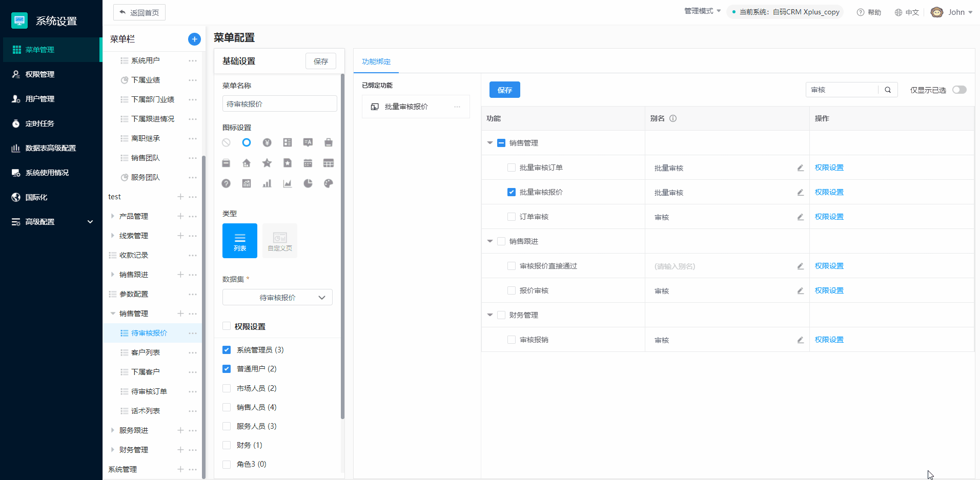Choose the palette icon for the menu

328,183
